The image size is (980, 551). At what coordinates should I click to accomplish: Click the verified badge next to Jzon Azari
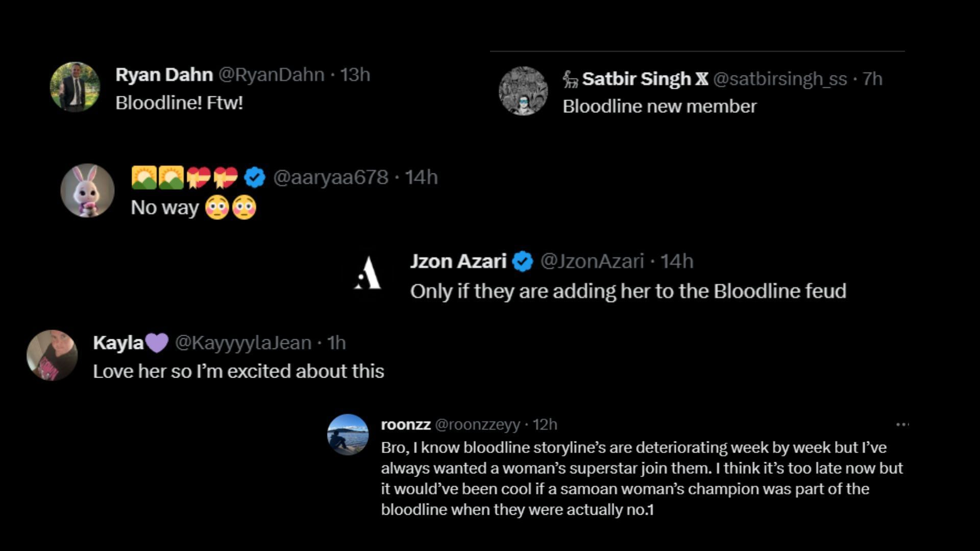[x=523, y=262]
